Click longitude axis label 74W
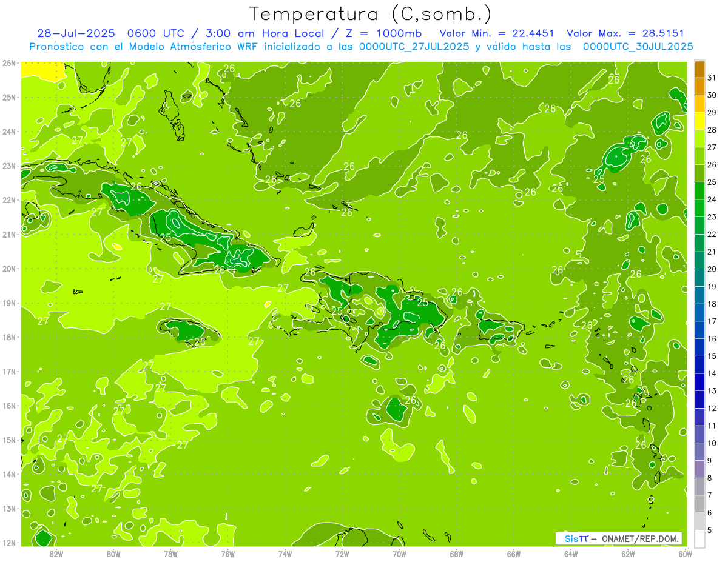 coord(285,554)
